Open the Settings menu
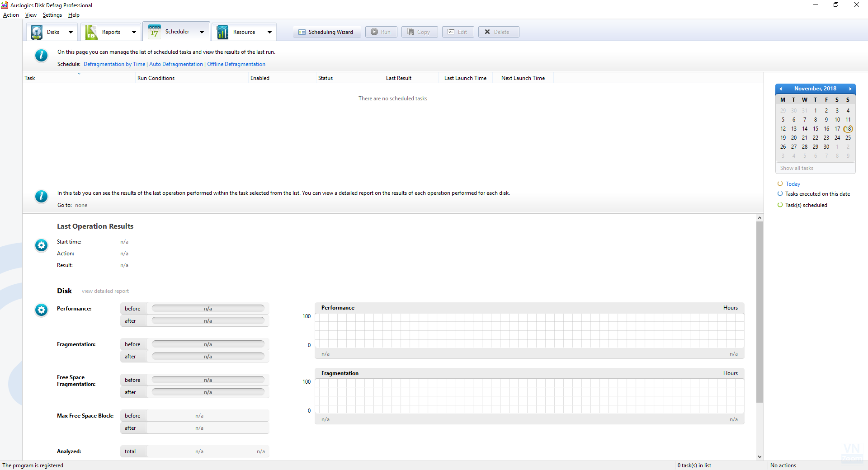This screenshot has height=470, width=868. pyautogui.click(x=52, y=15)
